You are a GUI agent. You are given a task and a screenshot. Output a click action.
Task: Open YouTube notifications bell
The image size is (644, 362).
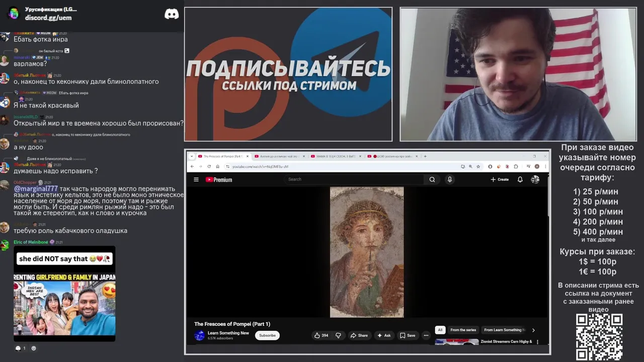(520, 179)
